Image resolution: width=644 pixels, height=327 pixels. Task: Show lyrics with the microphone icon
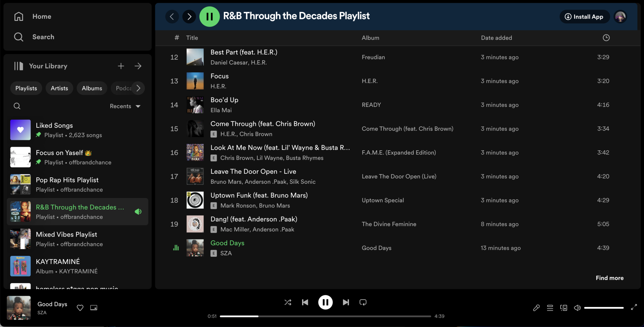tap(536, 308)
